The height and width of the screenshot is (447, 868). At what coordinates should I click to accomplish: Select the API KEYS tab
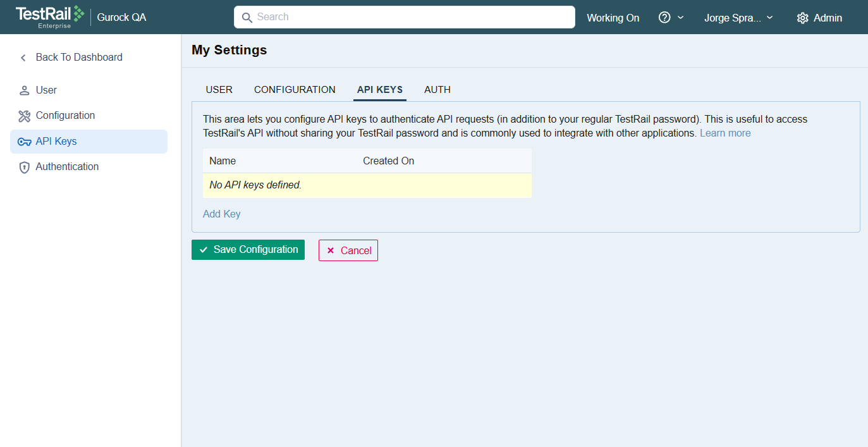380,90
